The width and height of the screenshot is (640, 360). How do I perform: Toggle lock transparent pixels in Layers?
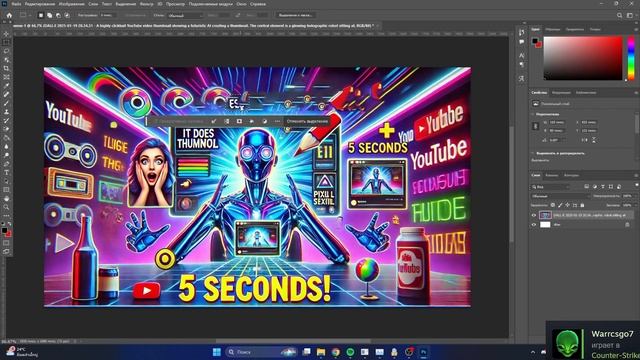[553, 205]
